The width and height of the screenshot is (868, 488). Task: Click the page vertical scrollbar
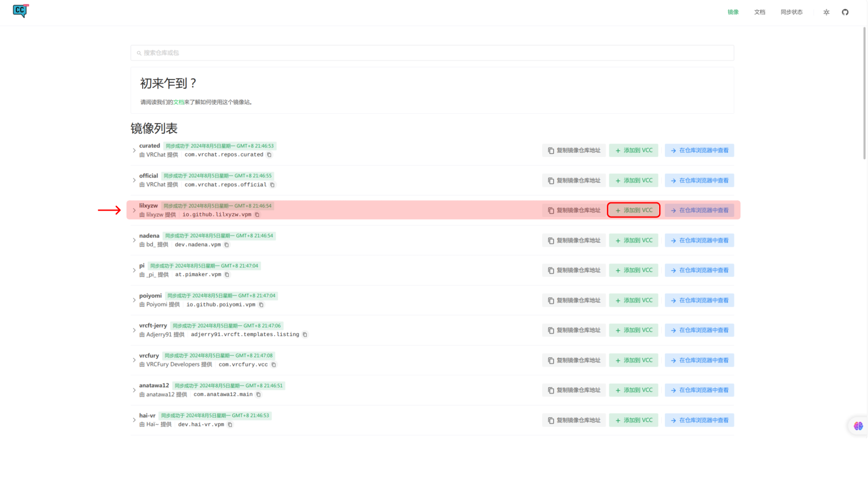864,93
